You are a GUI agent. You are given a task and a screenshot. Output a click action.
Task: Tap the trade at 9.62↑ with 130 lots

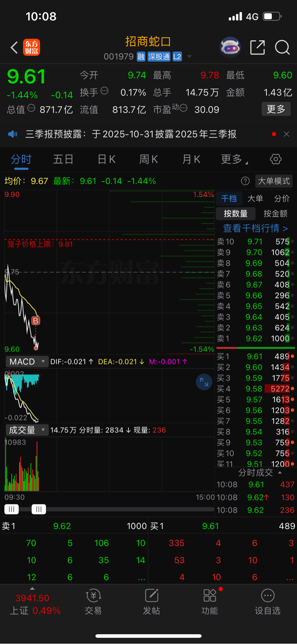tap(255, 497)
